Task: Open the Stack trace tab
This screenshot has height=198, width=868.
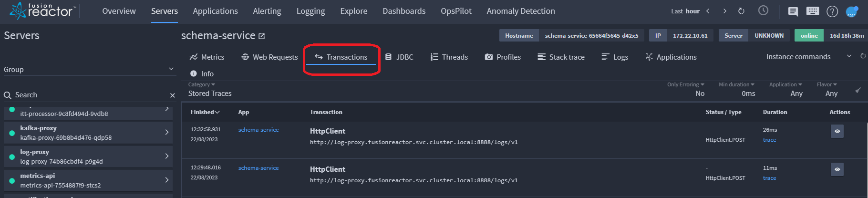Action: 561,57
